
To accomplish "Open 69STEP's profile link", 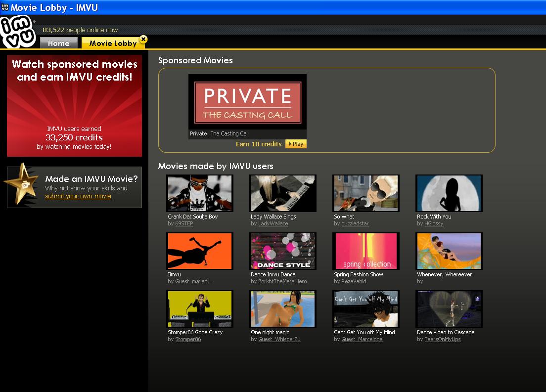I will click(x=184, y=223).
